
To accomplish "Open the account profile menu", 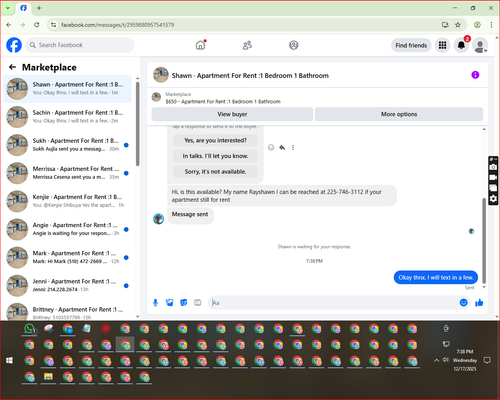I will 480,45.
